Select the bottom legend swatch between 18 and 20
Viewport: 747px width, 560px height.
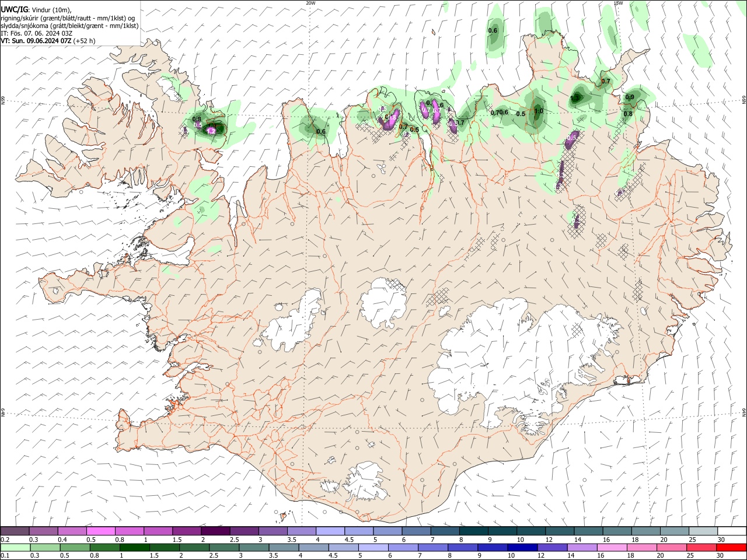click(x=643, y=547)
